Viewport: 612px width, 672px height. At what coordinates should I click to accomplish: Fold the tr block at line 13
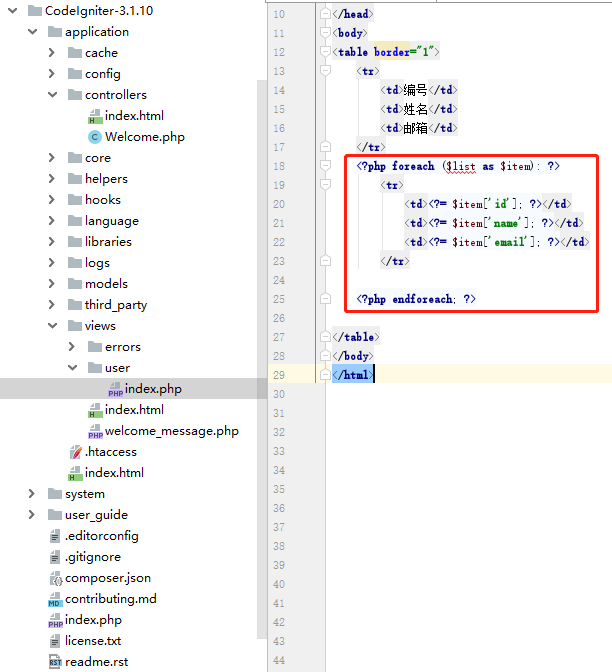pos(325,71)
